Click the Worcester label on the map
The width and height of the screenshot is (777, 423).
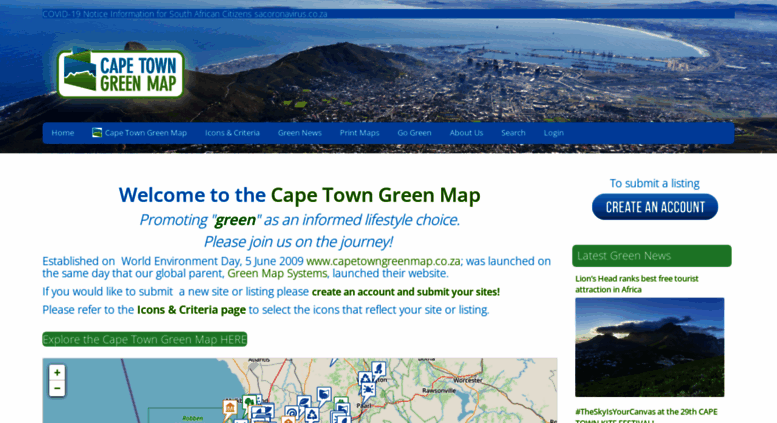click(x=468, y=380)
